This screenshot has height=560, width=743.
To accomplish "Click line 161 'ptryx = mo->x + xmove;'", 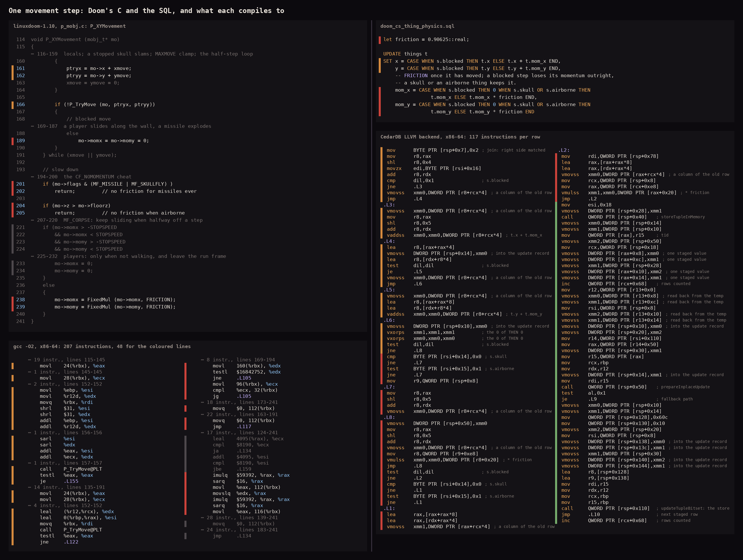I will pos(99,69).
